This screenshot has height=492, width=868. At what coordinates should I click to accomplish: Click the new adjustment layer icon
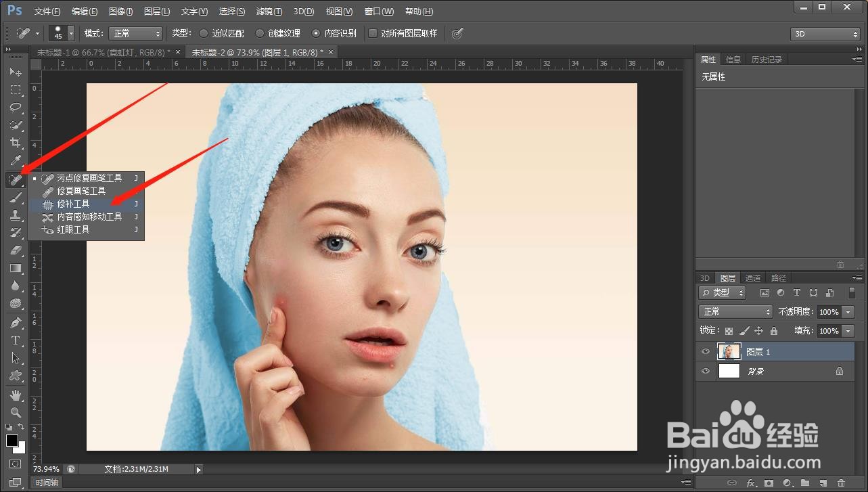click(x=787, y=483)
